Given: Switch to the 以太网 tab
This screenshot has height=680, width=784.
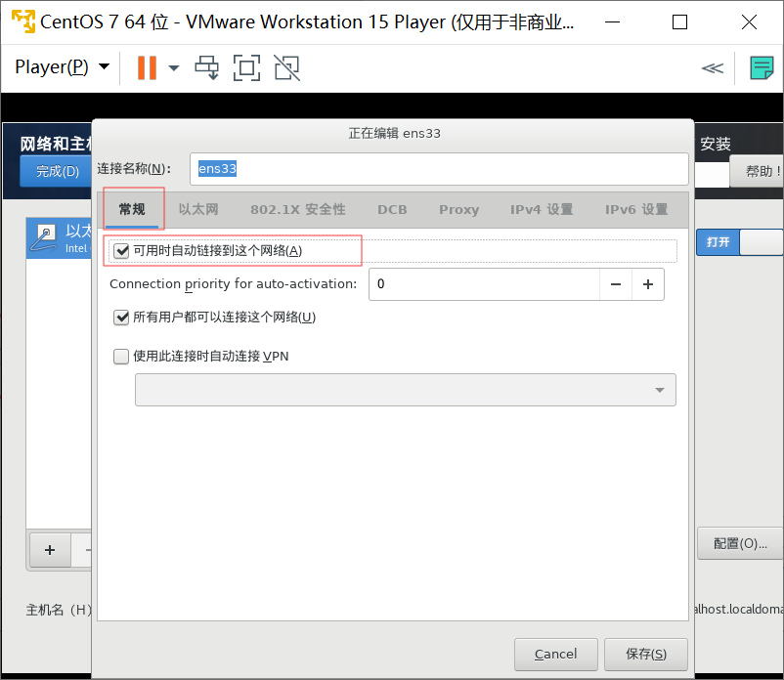Looking at the screenshot, I should coord(198,209).
